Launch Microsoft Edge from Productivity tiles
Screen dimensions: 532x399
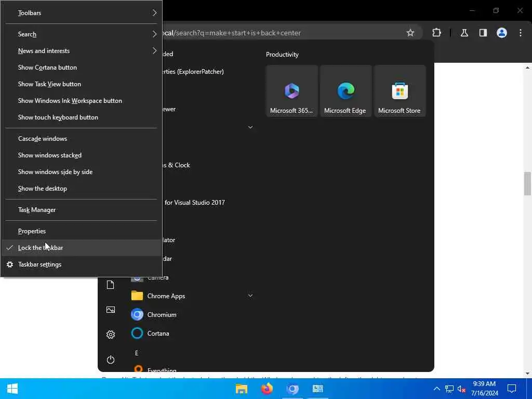click(x=345, y=91)
